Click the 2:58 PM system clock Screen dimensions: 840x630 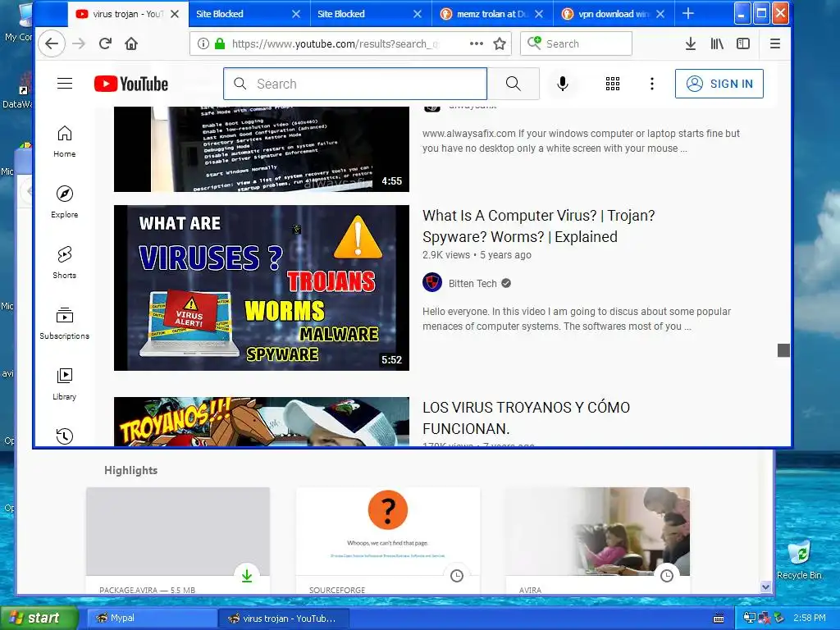[810, 618]
